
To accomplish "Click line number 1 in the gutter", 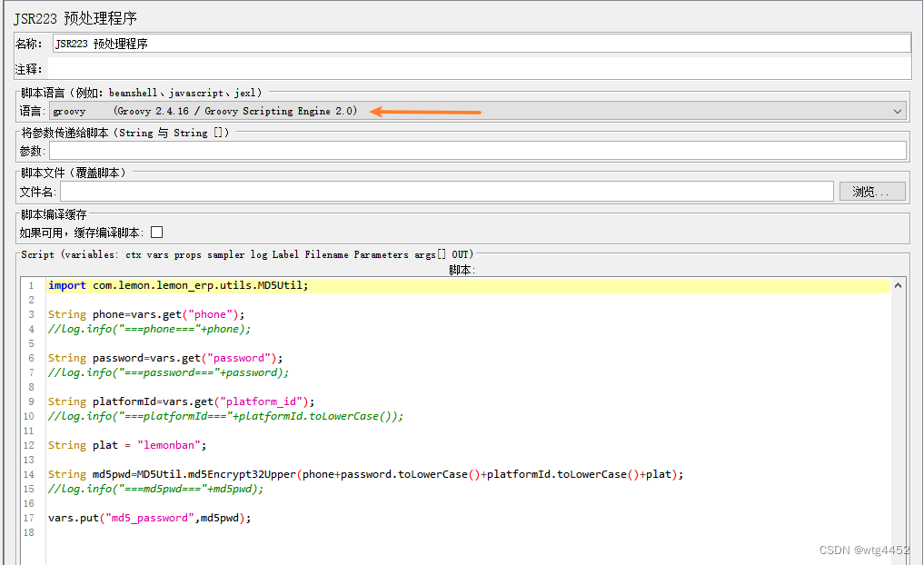I will click(x=31, y=285).
